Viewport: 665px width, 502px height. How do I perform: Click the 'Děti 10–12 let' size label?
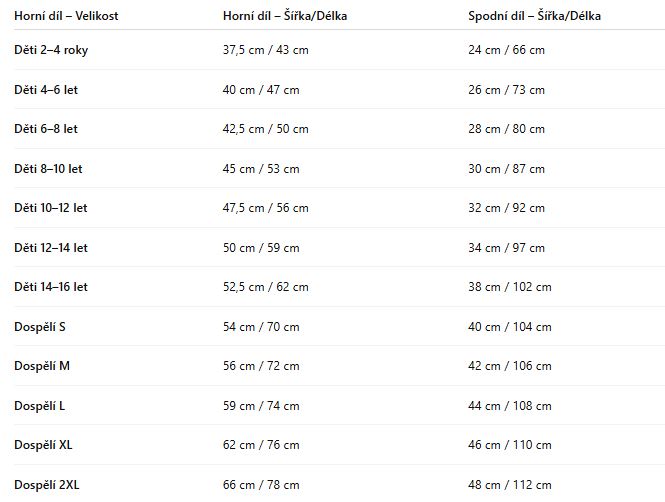point(52,208)
